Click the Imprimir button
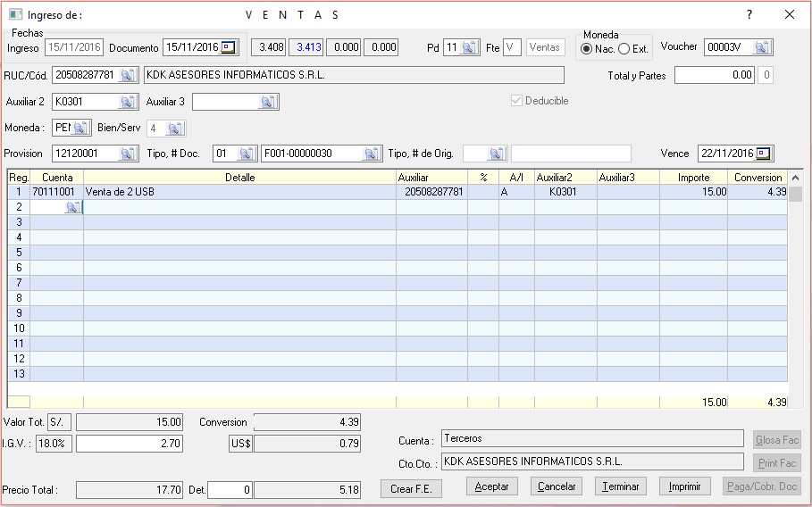This screenshot has height=507, width=812. click(x=684, y=486)
